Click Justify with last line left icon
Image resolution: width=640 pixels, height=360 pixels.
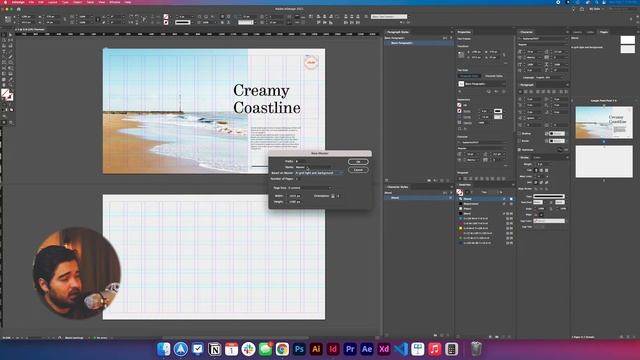tap(538, 91)
